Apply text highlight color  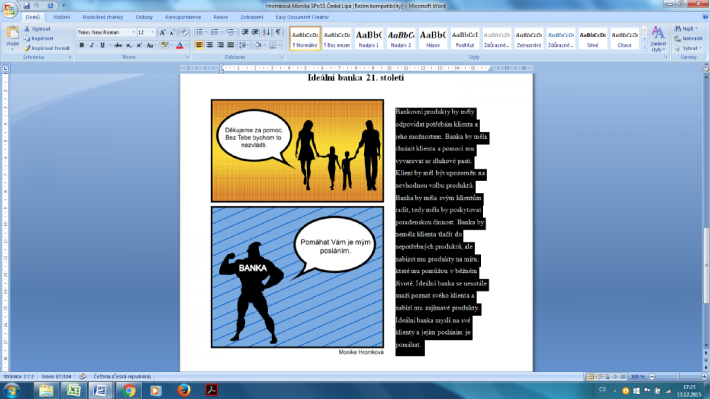coord(164,45)
